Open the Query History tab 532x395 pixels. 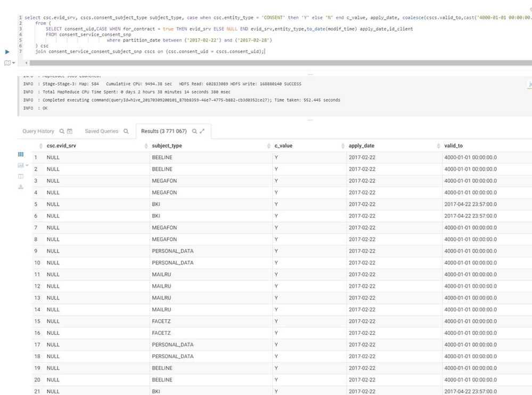(x=38, y=131)
